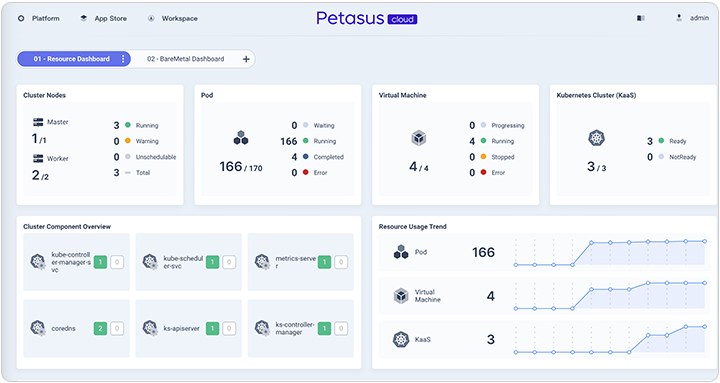720x383 pixels.
Task: Open the Platform menu icon
Action: [21, 19]
